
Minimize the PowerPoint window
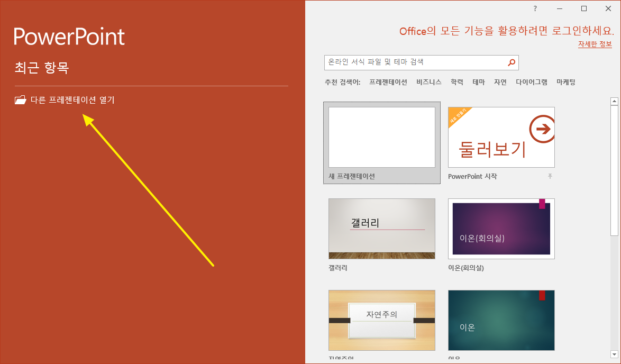tap(560, 8)
